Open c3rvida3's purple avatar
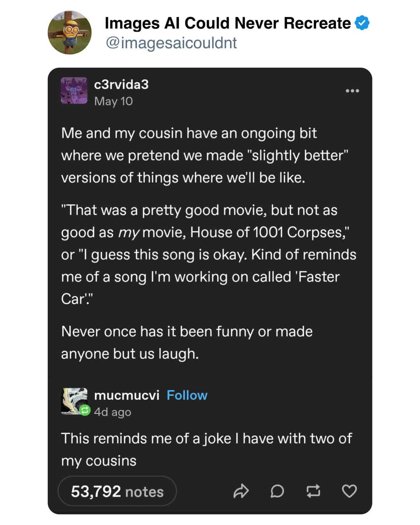 [74, 91]
